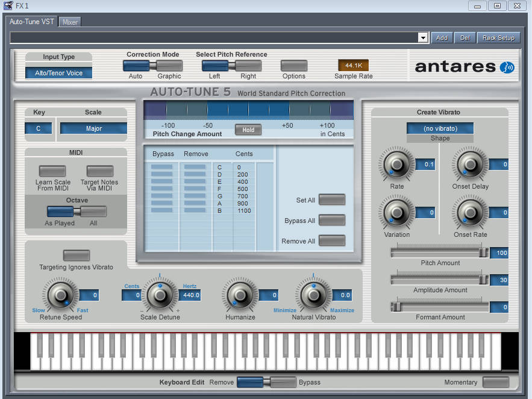Image resolution: width=532 pixels, height=399 pixels.
Task: Click the Retune Speed value field
Action: click(89, 295)
